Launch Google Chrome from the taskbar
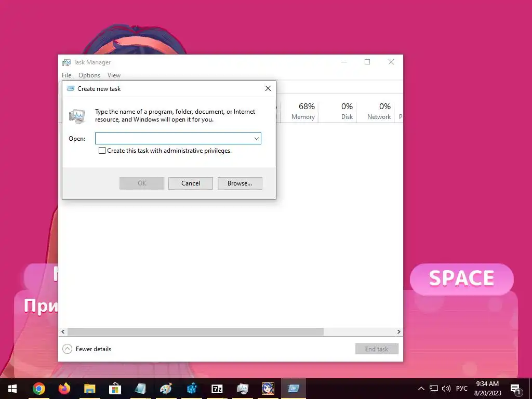 coord(38,389)
